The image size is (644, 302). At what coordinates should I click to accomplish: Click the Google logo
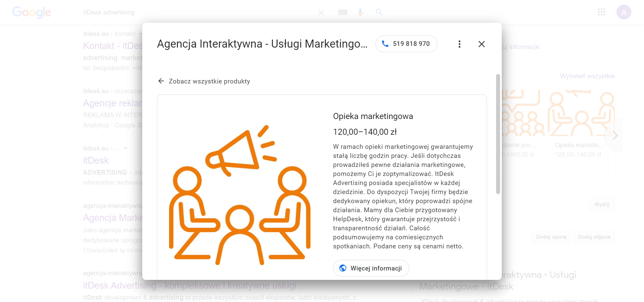(32, 13)
